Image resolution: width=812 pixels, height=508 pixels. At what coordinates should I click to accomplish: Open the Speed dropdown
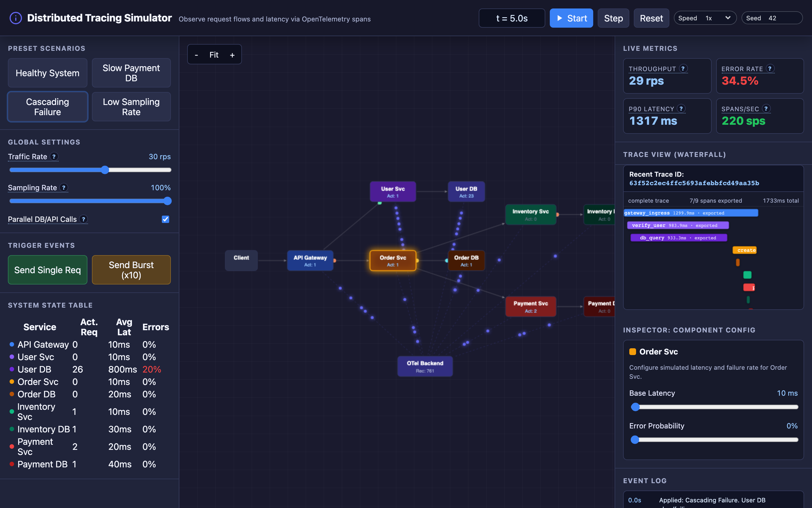tap(705, 18)
